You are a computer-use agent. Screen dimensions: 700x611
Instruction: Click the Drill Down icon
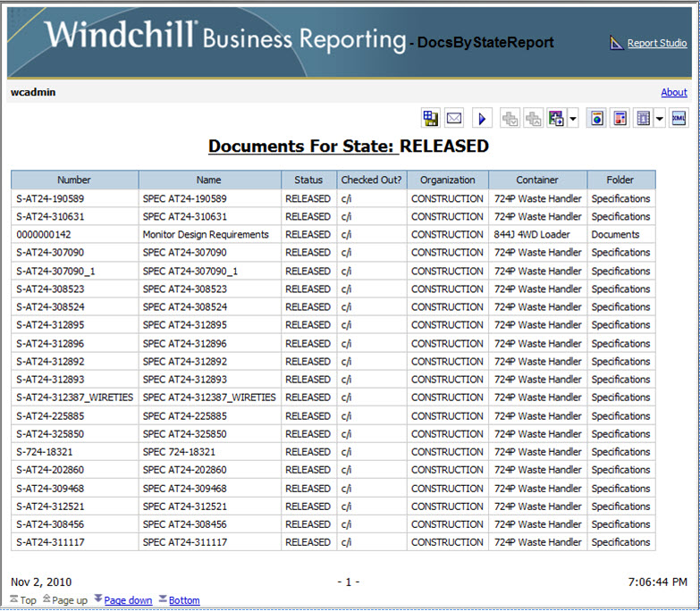(510, 118)
